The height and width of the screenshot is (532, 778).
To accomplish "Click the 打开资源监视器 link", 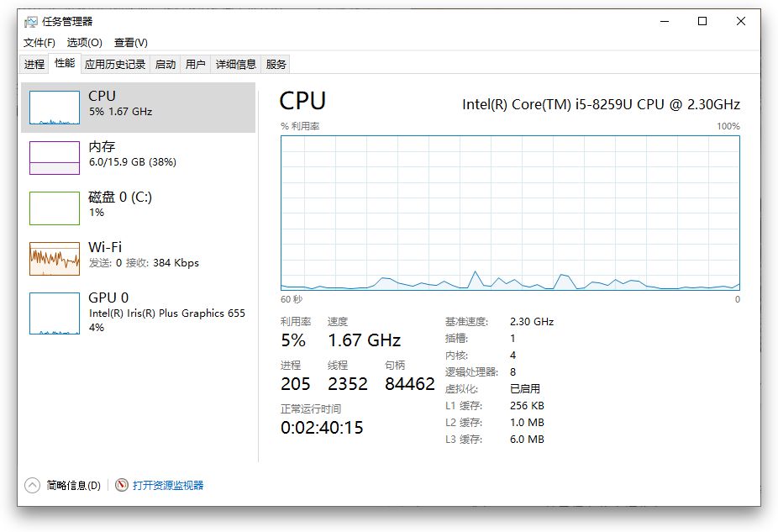I will [x=168, y=485].
